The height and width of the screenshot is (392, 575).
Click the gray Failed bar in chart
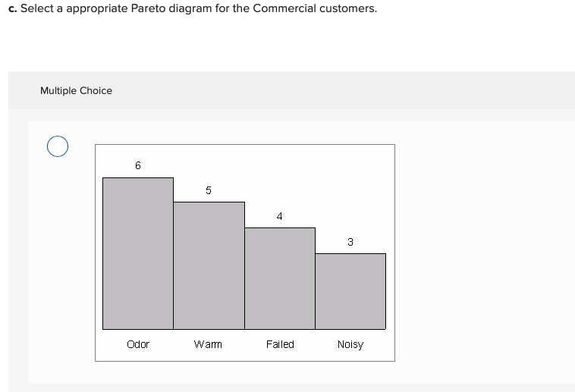pyautogui.click(x=279, y=278)
